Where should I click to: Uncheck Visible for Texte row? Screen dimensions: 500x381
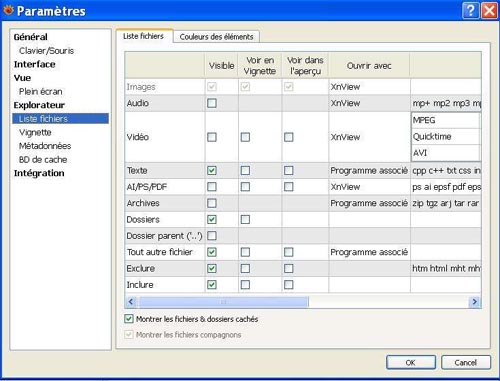tap(212, 170)
